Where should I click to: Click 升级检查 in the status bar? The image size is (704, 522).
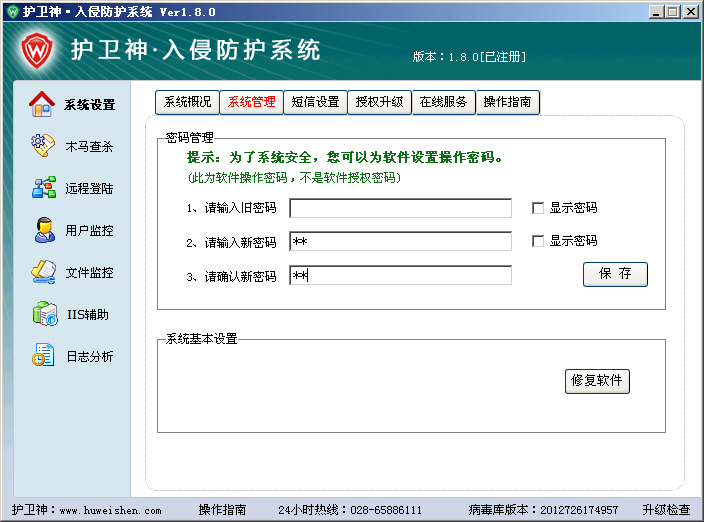[x=666, y=510]
